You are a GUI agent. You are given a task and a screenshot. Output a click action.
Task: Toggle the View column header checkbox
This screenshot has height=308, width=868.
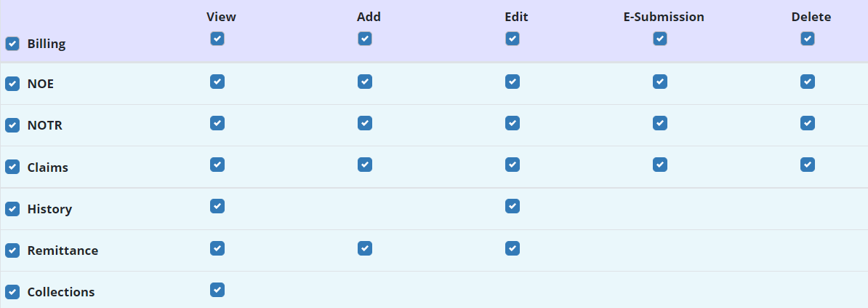click(217, 39)
